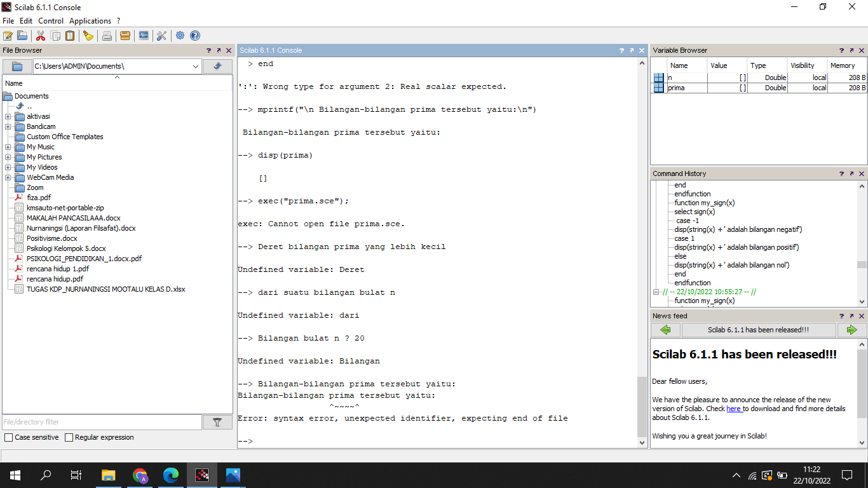The height and width of the screenshot is (488, 868).
Task: Sort variables by the Memory column
Action: tap(846, 65)
